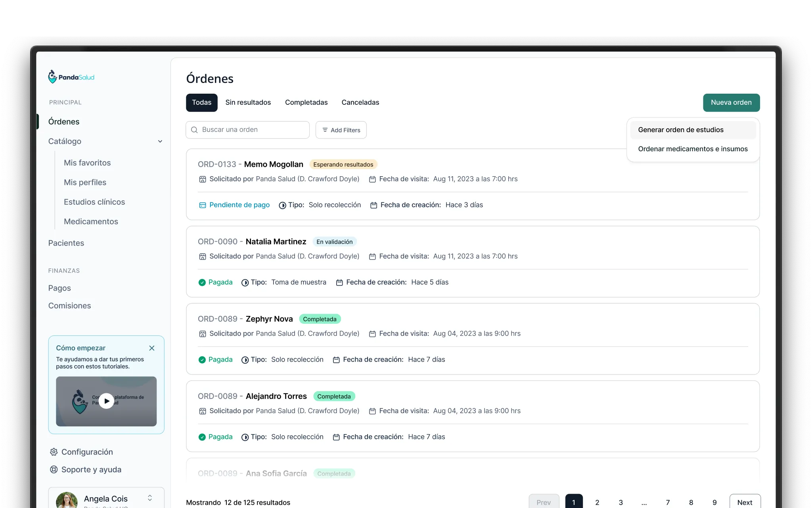The image size is (812, 508).
Task: Click the search magnifier icon
Action: (194, 130)
